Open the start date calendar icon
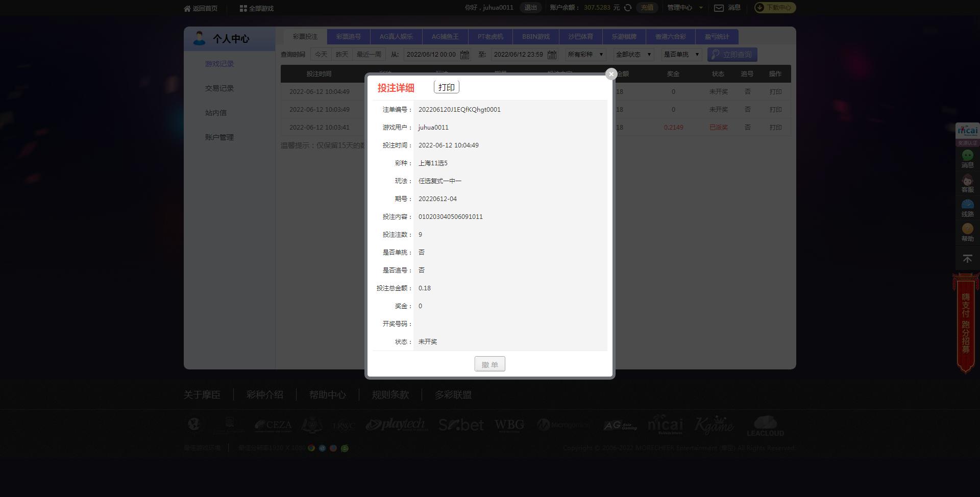The height and width of the screenshot is (497, 980). [464, 55]
